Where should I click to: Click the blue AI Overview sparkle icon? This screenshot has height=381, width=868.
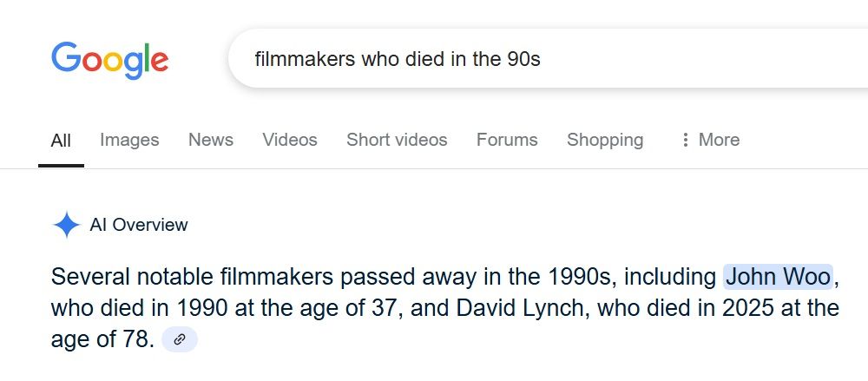tap(67, 225)
